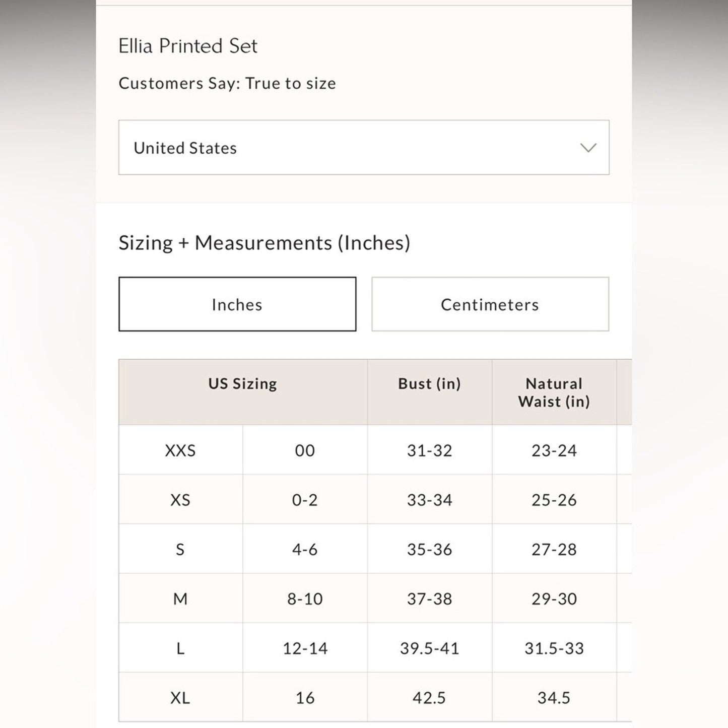Image resolution: width=728 pixels, height=728 pixels.
Task: Click the US Sizing column header
Action: tap(242, 383)
